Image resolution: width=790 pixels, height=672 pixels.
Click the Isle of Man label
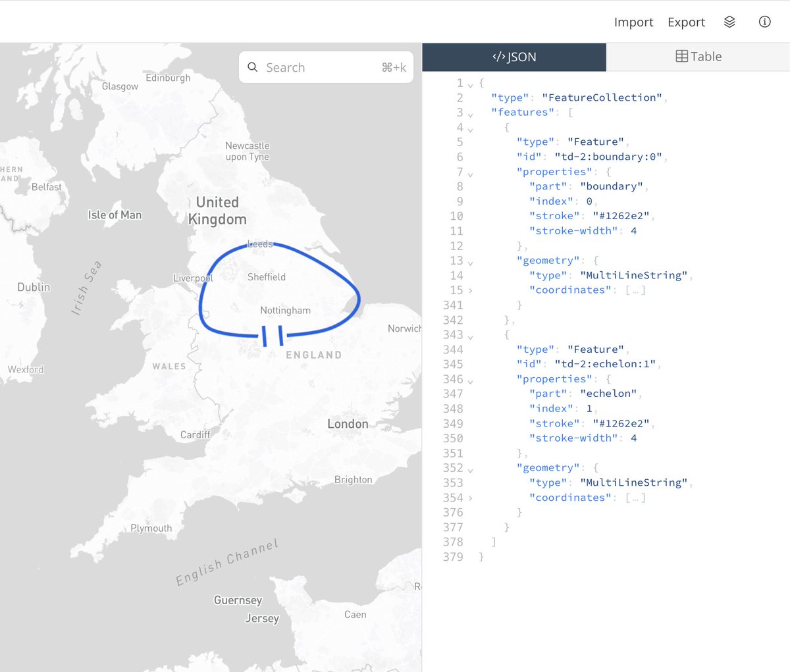tap(115, 215)
